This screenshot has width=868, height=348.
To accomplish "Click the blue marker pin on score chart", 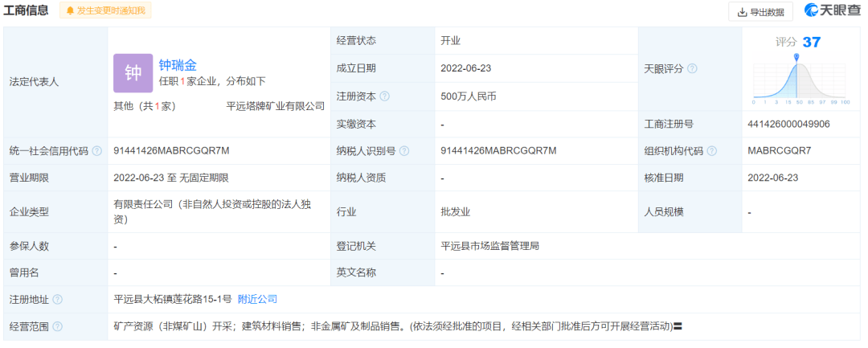I will 796,58.
